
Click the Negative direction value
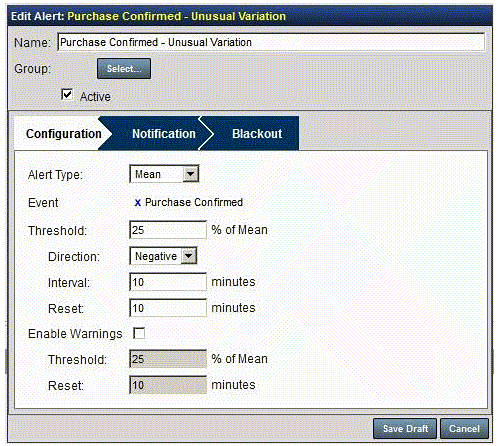point(156,256)
